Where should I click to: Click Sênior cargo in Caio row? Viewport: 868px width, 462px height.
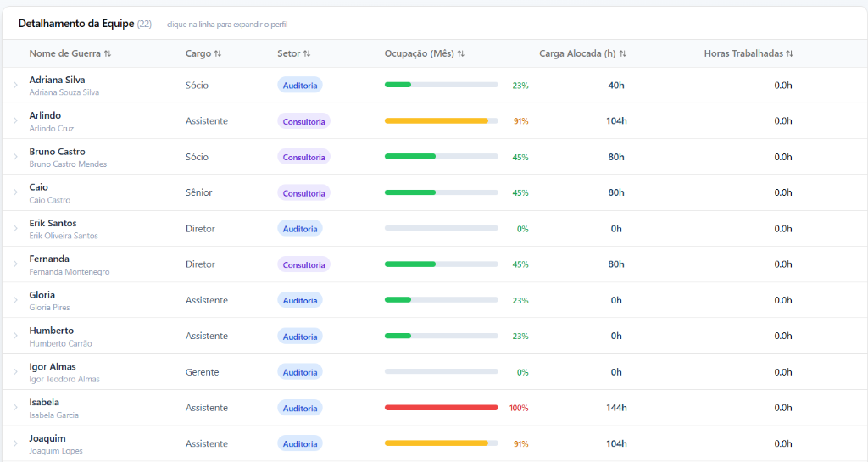(x=198, y=192)
